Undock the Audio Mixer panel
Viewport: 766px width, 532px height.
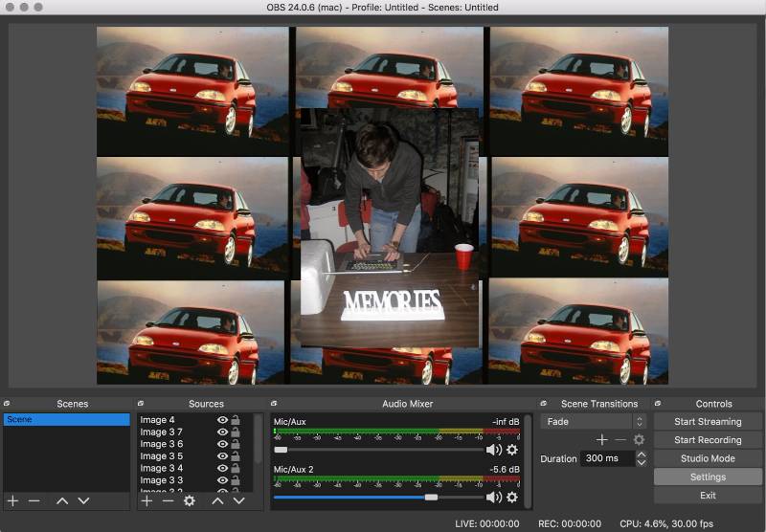(x=274, y=404)
